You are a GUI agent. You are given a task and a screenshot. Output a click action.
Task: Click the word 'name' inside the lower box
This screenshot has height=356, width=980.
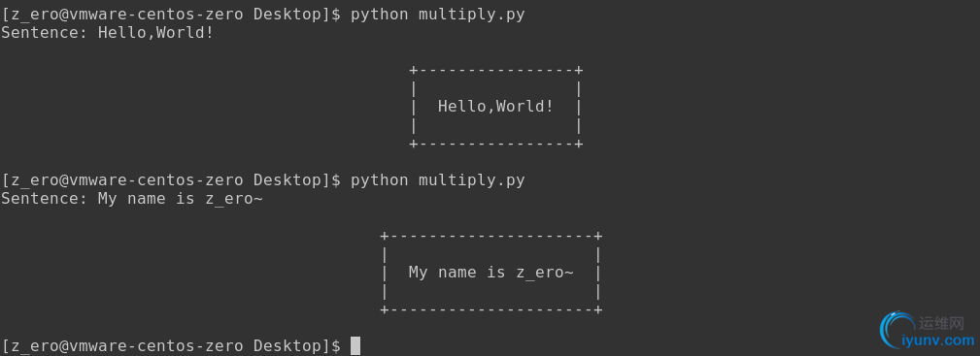click(456, 273)
